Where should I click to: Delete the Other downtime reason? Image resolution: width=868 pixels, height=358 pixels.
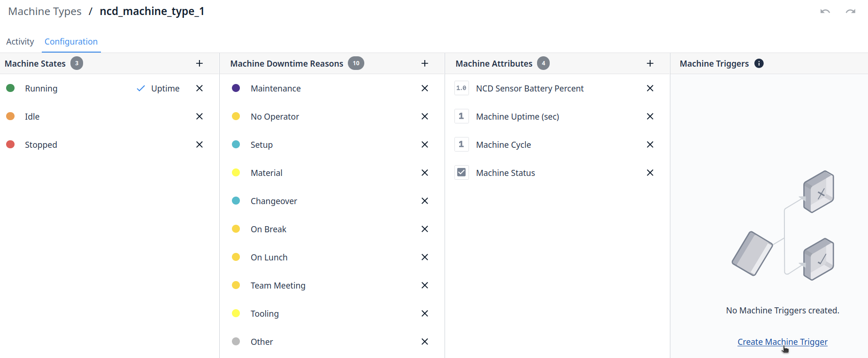(425, 342)
